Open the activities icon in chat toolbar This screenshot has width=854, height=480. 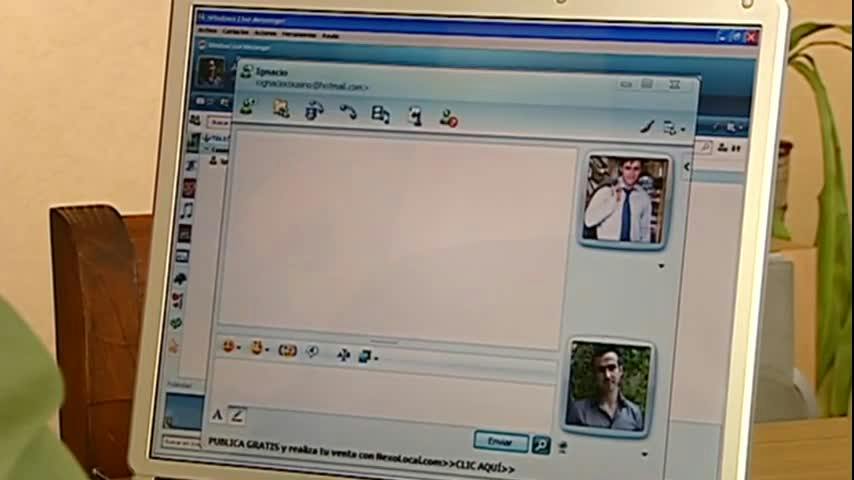coord(380,114)
